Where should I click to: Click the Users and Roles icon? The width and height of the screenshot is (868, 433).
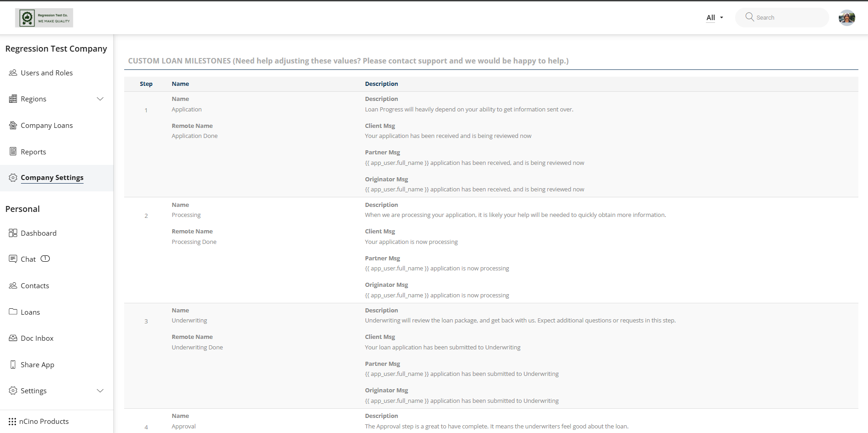(x=13, y=73)
